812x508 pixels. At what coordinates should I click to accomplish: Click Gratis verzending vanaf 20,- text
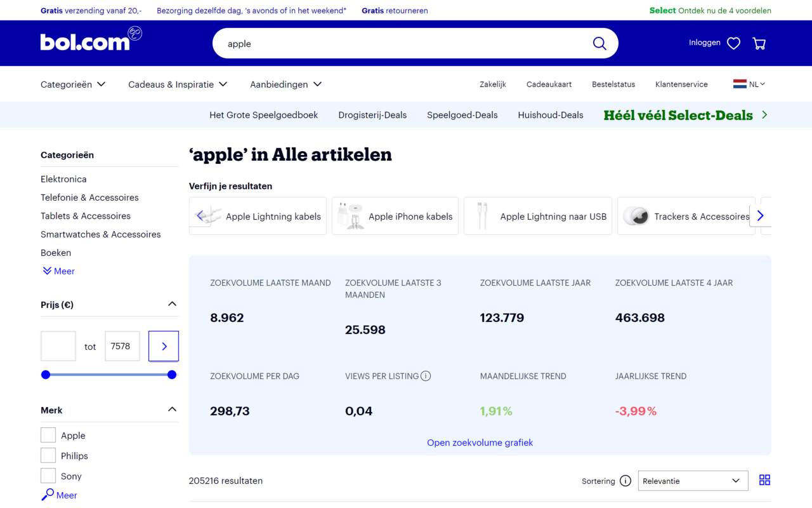91,10
